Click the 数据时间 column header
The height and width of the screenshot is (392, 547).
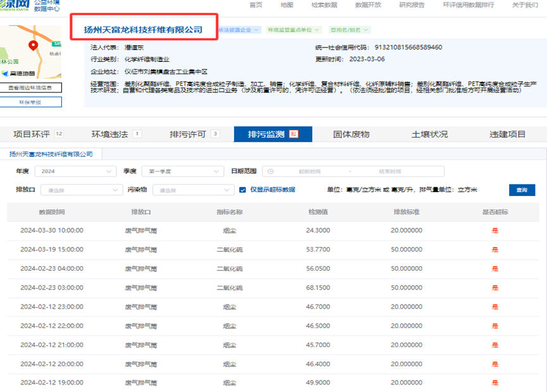coord(52,212)
